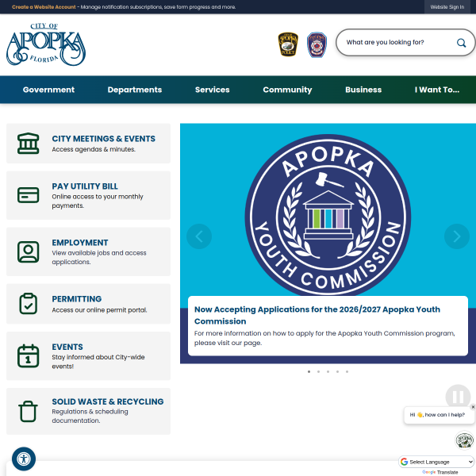Open the Services menu
The image size is (476, 476).
click(212, 90)
